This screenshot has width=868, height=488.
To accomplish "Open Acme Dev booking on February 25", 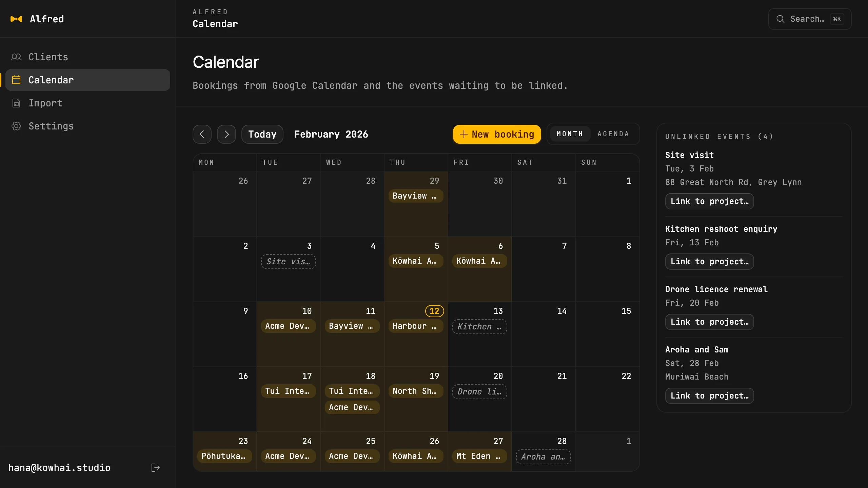I will pos(352,456).
